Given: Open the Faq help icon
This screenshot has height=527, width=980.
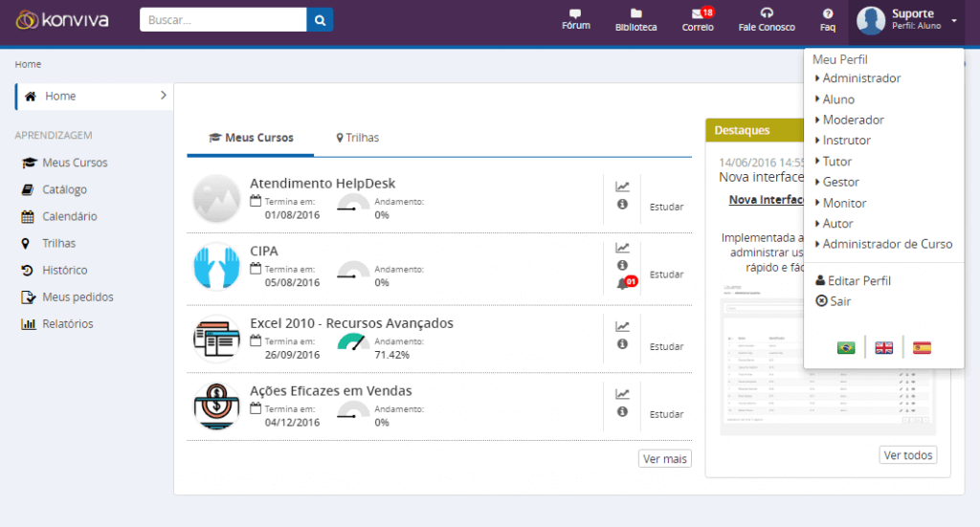Looking at the screenshot, I should (x=828, y=13).
